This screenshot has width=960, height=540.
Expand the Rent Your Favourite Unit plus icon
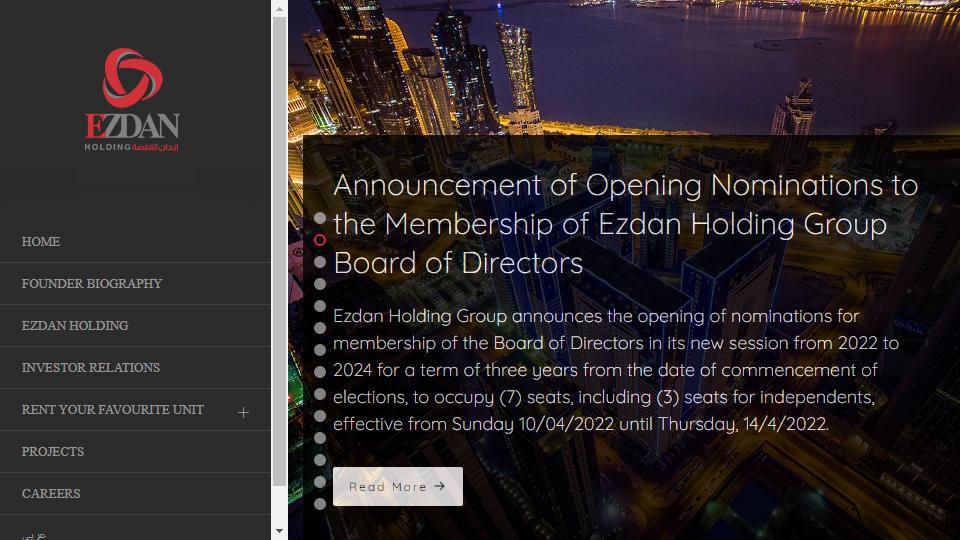[x=243, y=412]
